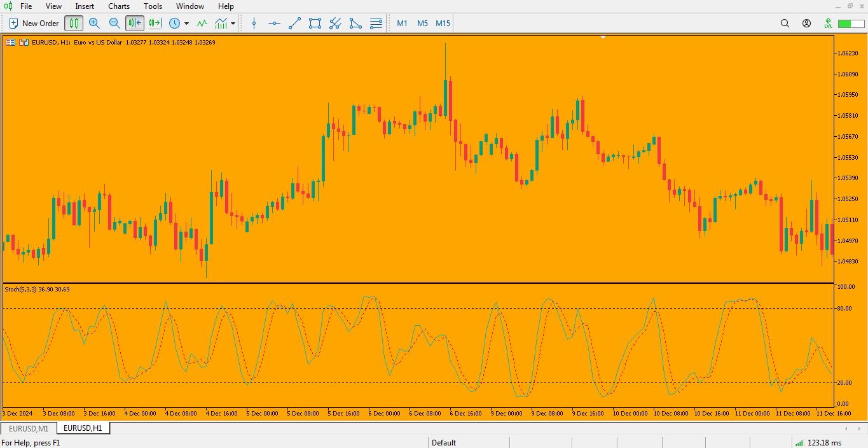Open the Charts menu
The image size is (868, 448).
pos(118,6)
